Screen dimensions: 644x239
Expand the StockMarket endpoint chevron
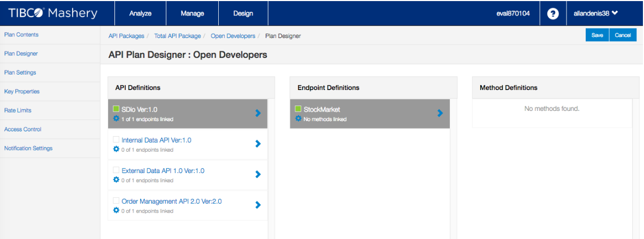(440, 113)
